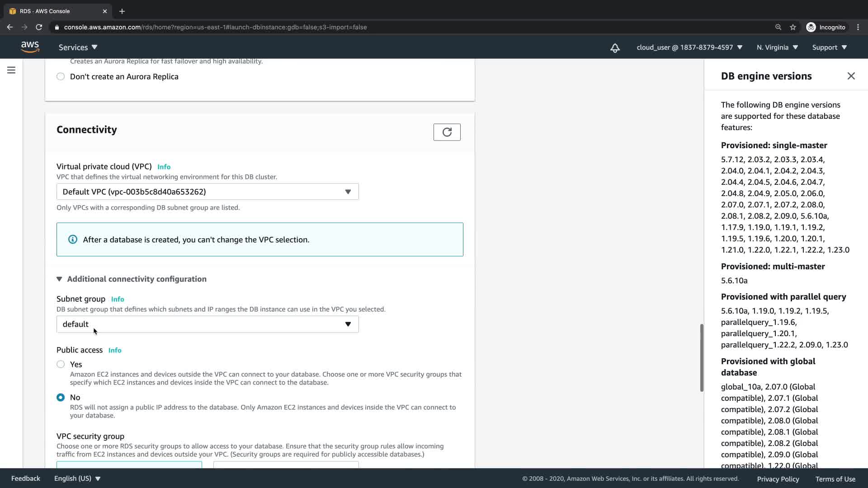Click Info link beside Public access
The width and height of the screenshot is (868, 488).
point(115,350)
